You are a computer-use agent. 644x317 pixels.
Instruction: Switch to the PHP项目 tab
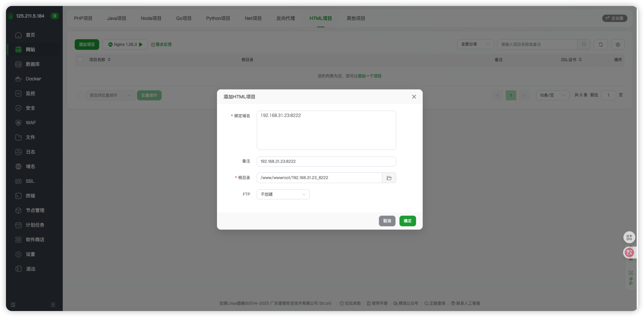coord(83,18)
